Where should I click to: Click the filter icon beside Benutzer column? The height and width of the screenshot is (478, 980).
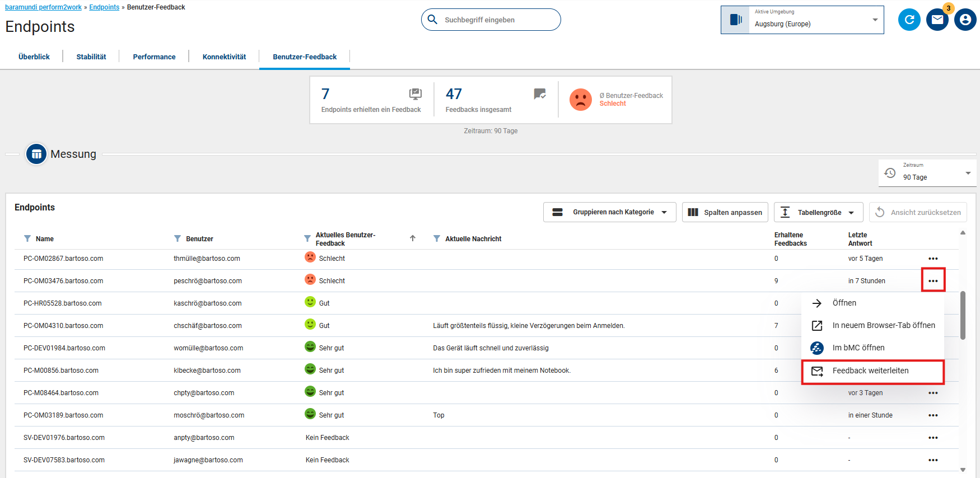point(178,239)
